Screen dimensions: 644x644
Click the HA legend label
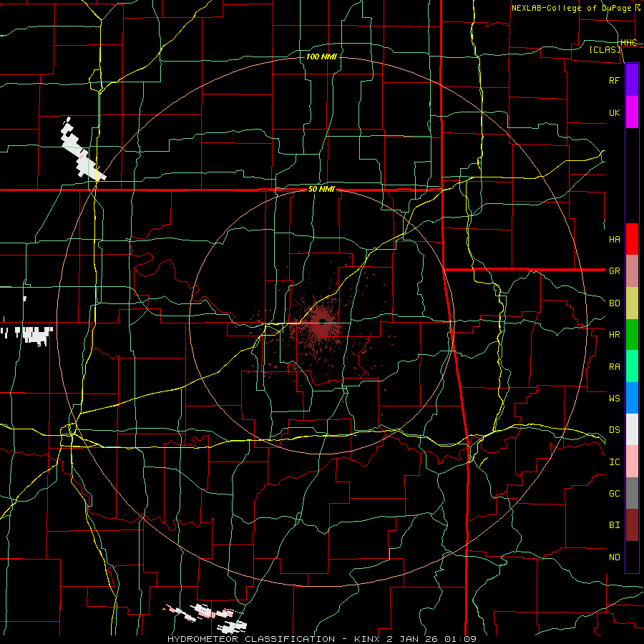point(615,239)
